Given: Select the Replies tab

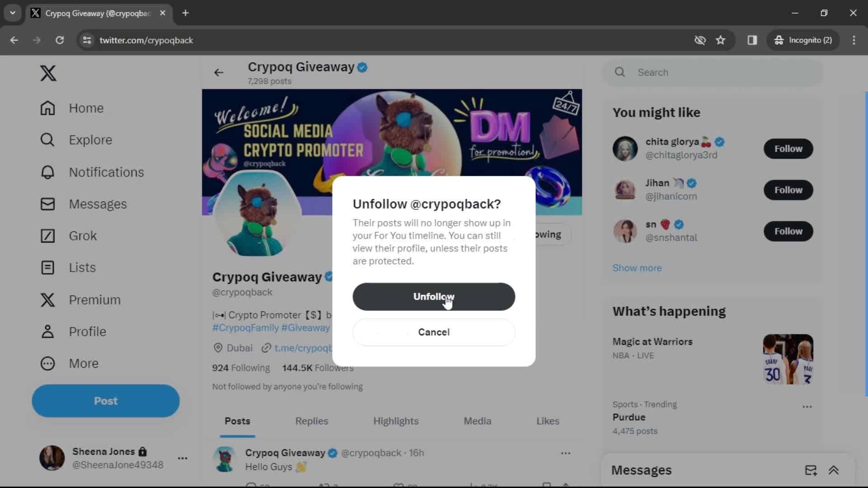Looking at the screenshot, I should tap(312, 421).
